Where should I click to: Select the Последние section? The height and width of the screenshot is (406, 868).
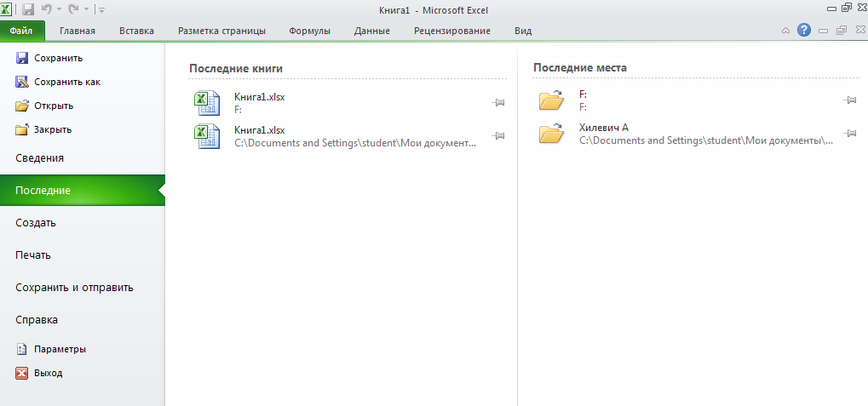click(83, 191)
